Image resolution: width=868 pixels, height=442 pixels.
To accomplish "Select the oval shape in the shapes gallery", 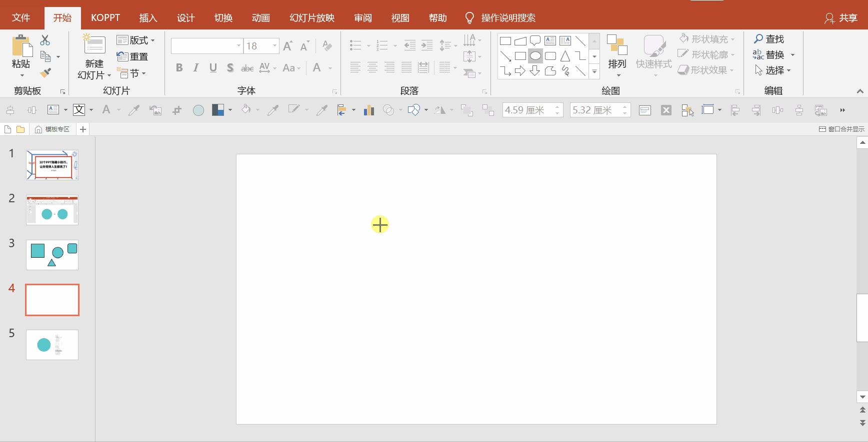I will pyautogui.click(x=535, y=56).
